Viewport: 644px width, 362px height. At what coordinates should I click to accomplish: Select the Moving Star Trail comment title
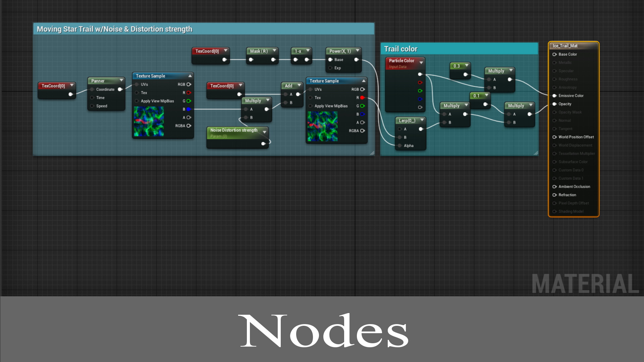click(x=114, y=29)
